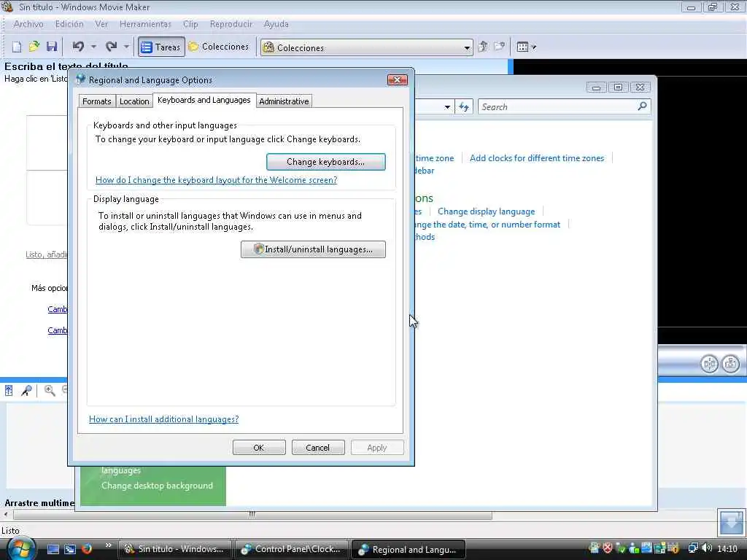Expand the Control Panel address history dropdown

coord(447,106)
